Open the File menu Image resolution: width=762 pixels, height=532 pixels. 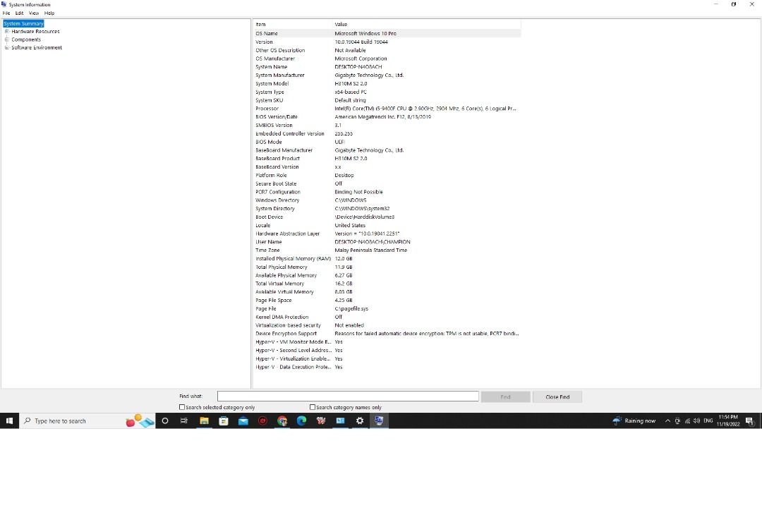[x=6, y=13]
